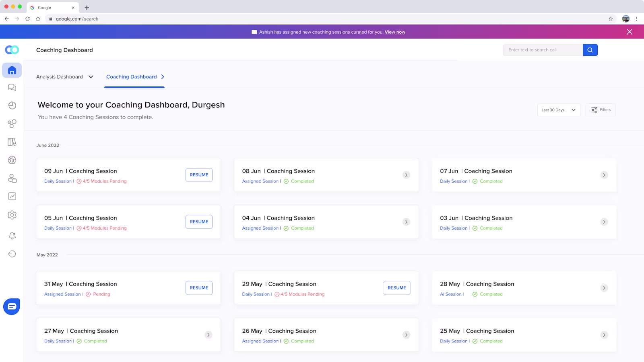Open the brain AI sidebar icon

(12, 160)
